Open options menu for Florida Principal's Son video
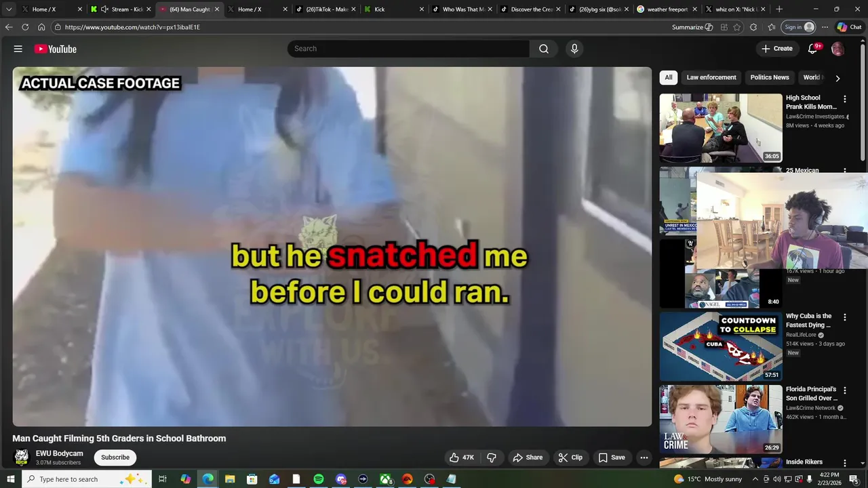 (x=845, y=390)
